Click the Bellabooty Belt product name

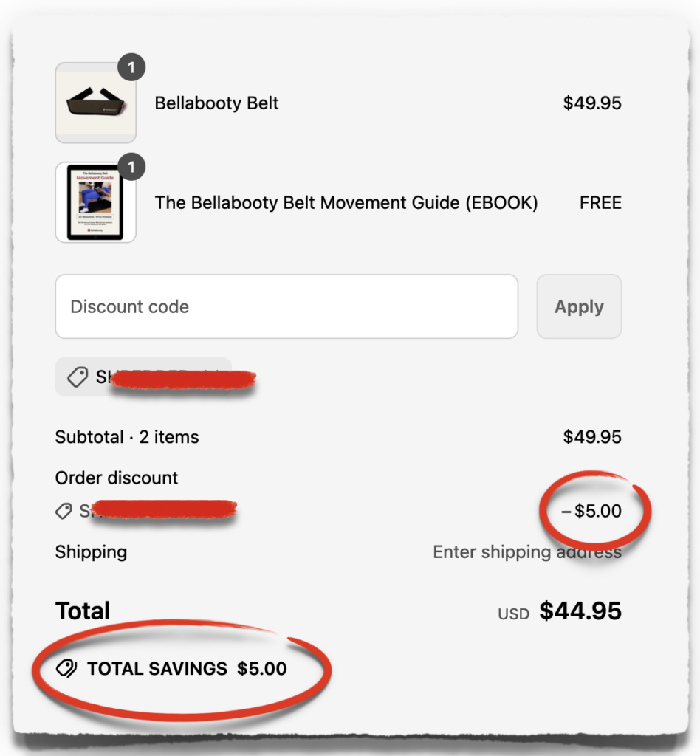pos(216,103)
